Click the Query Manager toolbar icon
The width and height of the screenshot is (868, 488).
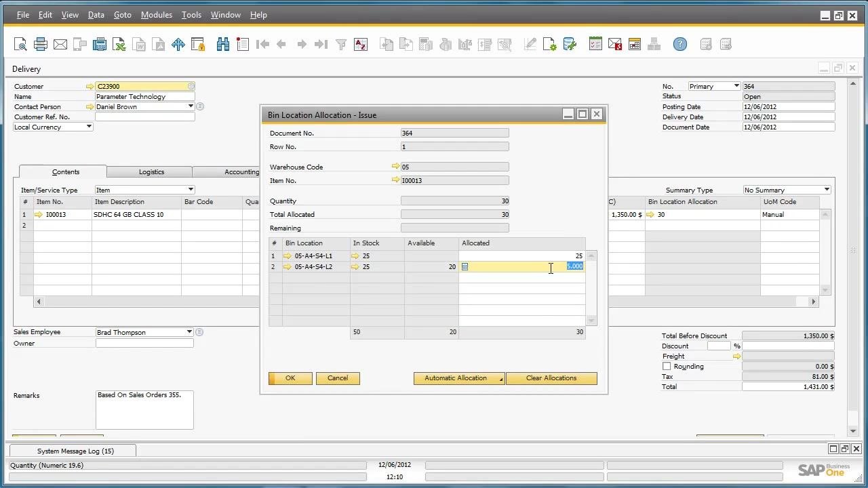pyautogui.click(x=570, y=45)
